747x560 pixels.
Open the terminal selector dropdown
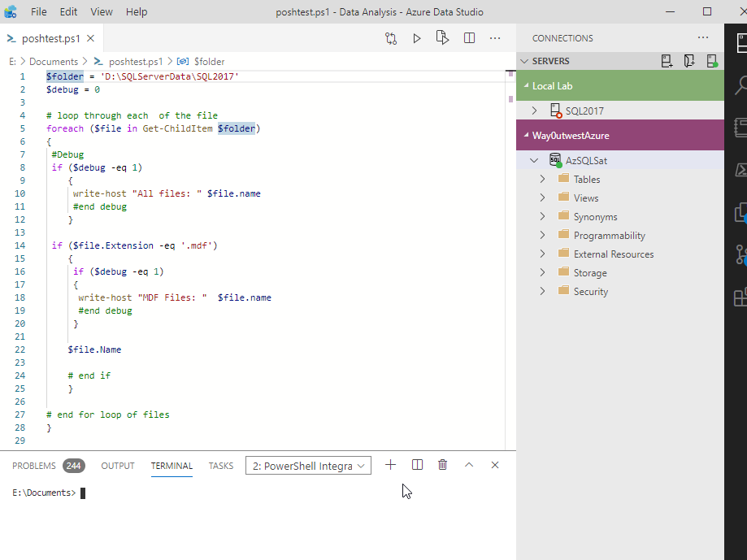pos(309,466)
